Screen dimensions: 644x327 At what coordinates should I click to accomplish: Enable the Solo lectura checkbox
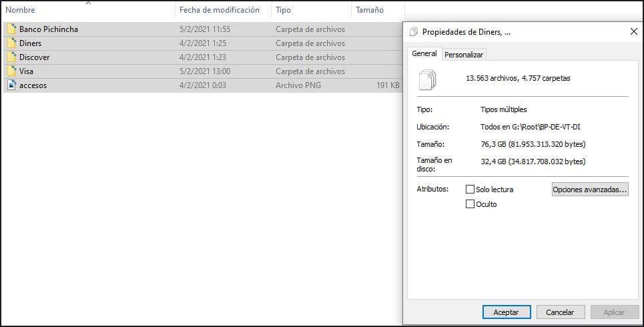[470, 190]
